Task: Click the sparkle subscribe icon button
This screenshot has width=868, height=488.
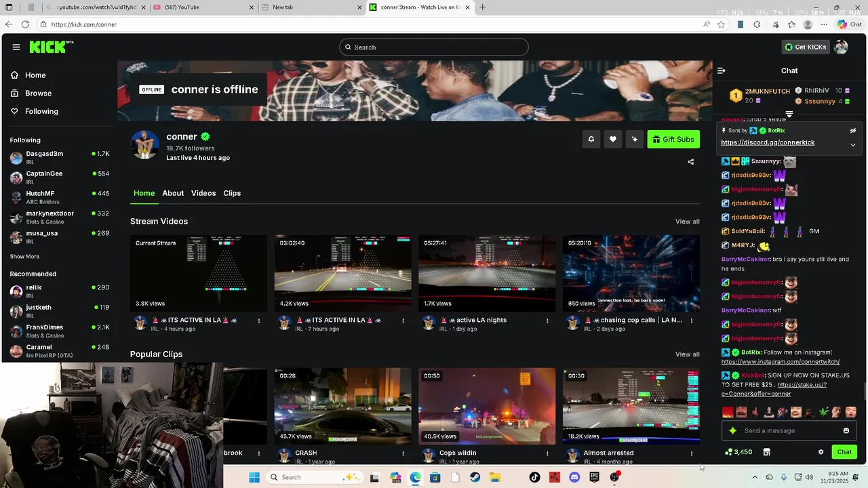Action: pyautogui.click(x=635, y=139)
